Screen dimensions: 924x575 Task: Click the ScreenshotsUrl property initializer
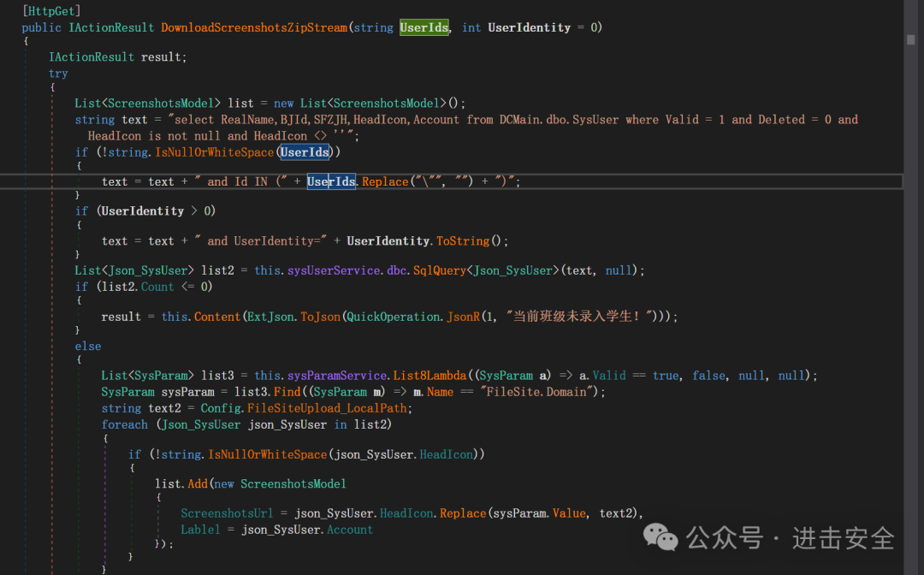coord(227,513)
